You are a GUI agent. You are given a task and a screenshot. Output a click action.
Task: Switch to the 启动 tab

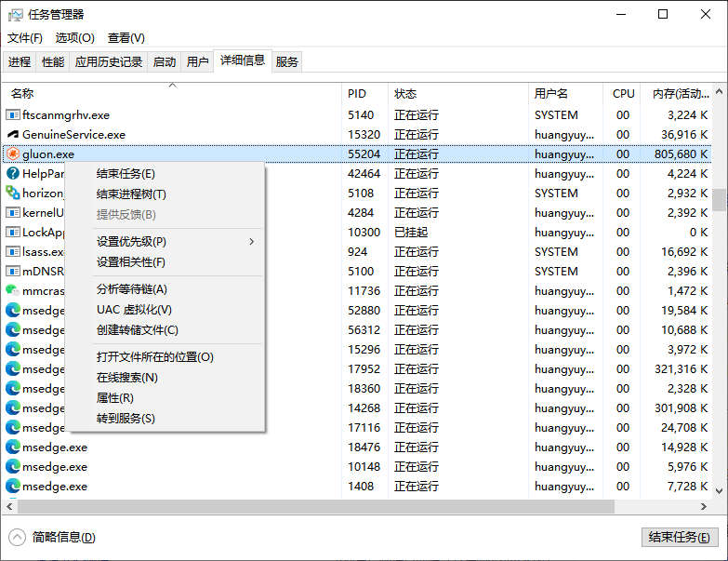tap(165, 62)
